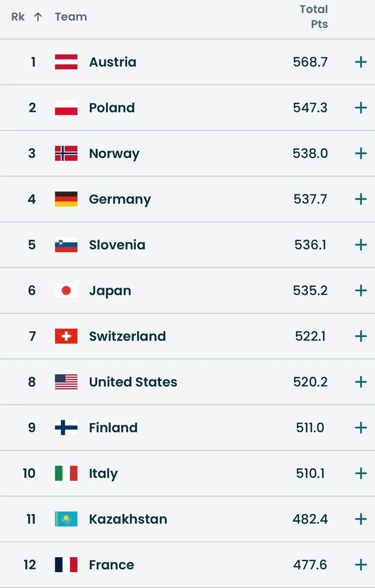375x588 pixels.
Task: Expand Germany's points breakdown
Action: pyautogui.click(x=361, y=199)
